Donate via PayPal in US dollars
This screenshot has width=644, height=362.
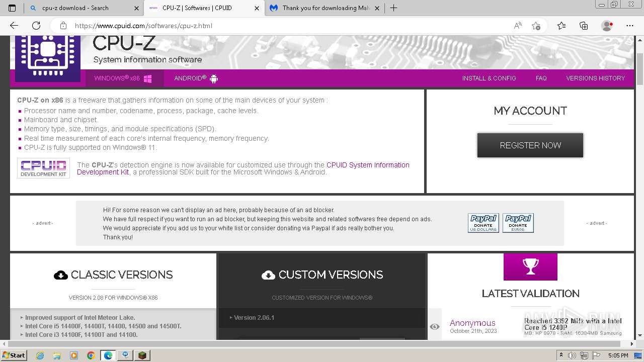pos(484,223)
